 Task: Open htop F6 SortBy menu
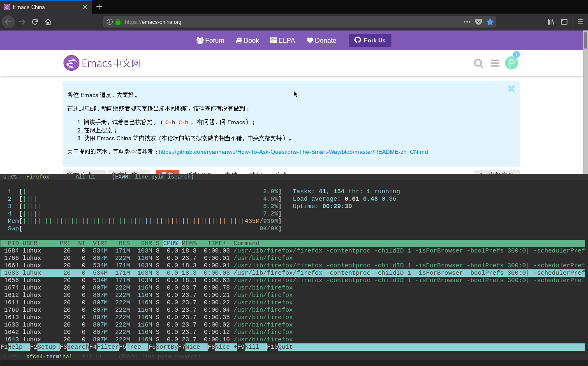(163, 347)
